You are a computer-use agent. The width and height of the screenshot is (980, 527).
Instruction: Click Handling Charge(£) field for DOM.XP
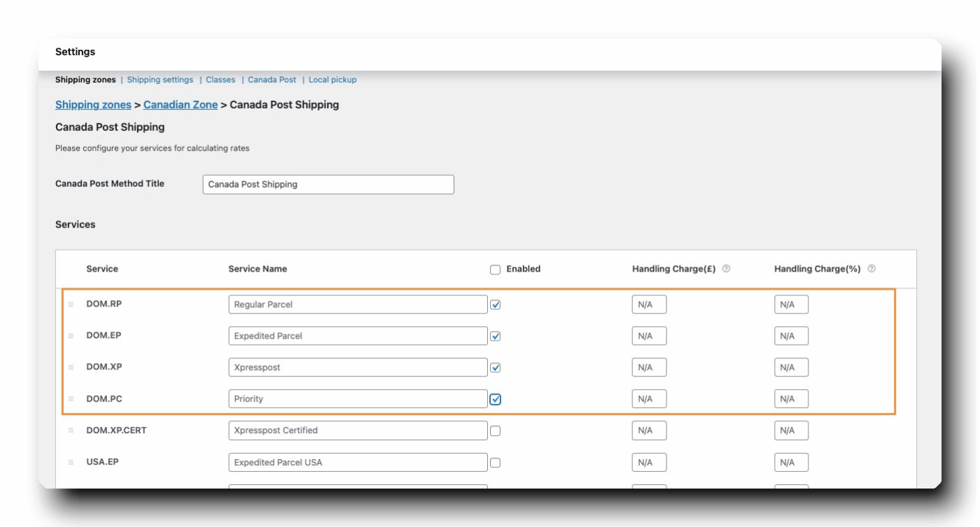[649, 367]
